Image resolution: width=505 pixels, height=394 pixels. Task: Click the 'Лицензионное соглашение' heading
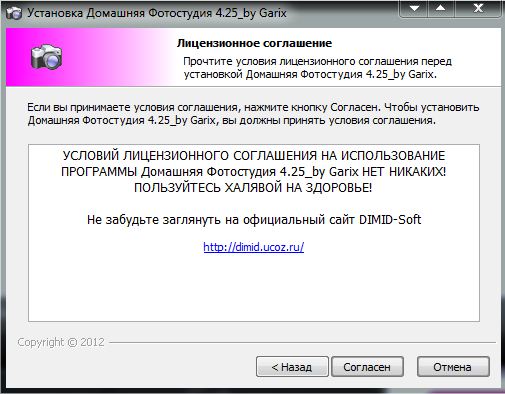pyautogui.click(x=254, y=43)
